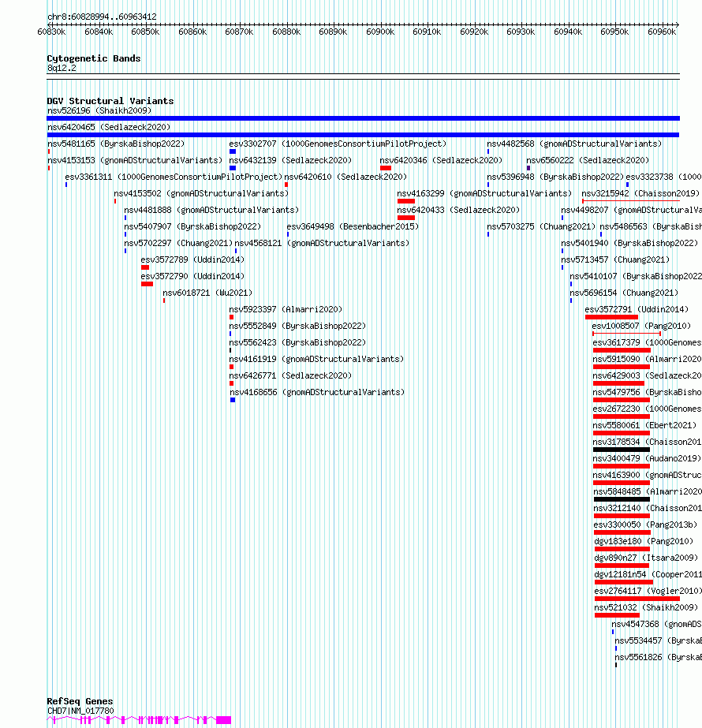Click the red bar under esv3572791
This screenshot has width=702, height=728.
(x=611, y=317)
